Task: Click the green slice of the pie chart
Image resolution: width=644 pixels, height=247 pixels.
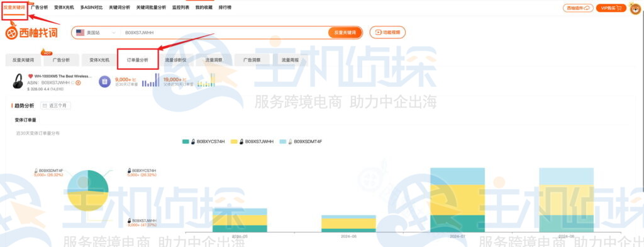Action: [x=97, y=181]
